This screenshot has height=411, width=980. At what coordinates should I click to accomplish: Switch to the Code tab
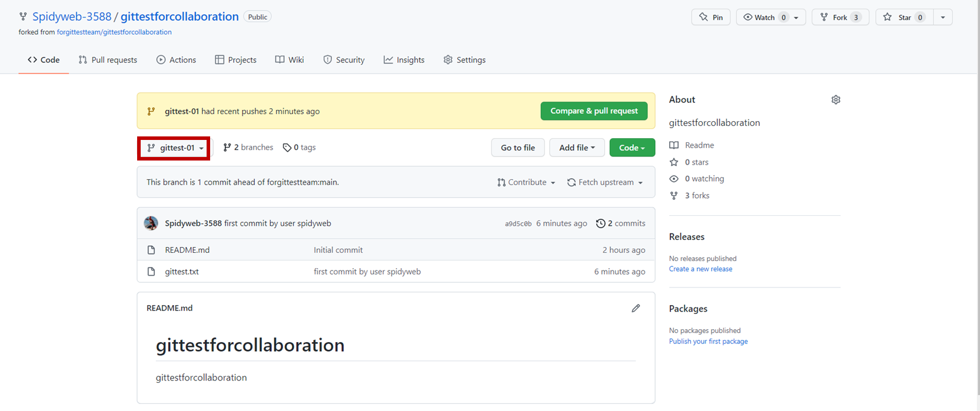(x=44, y=60)
